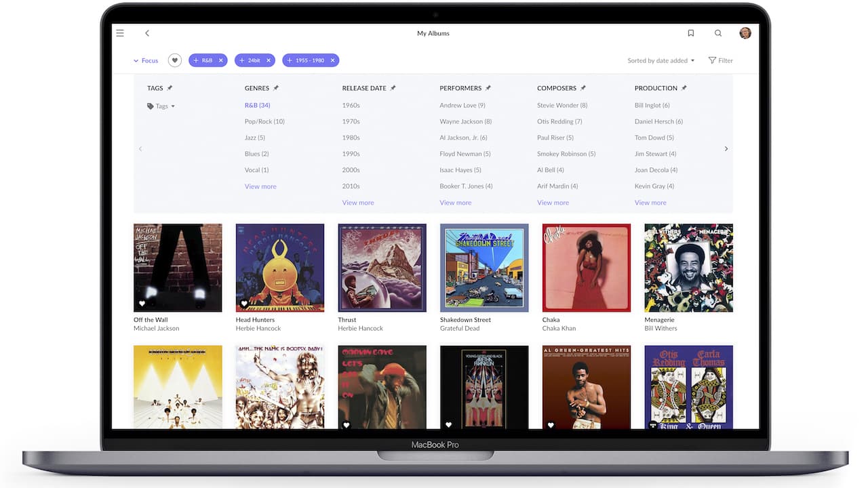
Task: Select composer Smokey Robinson (5)
Action: (566, 154)
